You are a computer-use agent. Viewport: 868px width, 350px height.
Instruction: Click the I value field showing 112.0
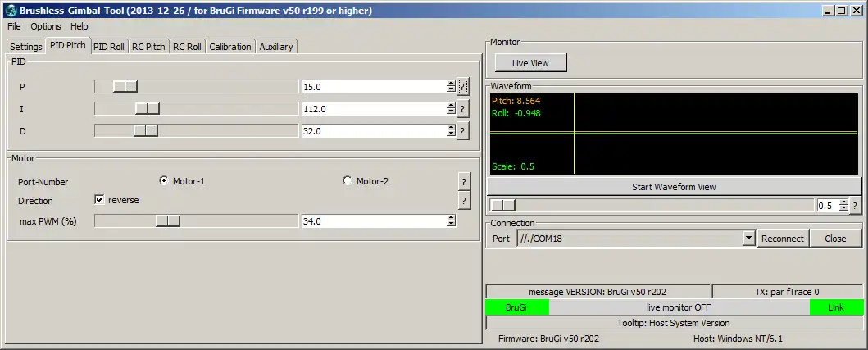click(375, 109)
